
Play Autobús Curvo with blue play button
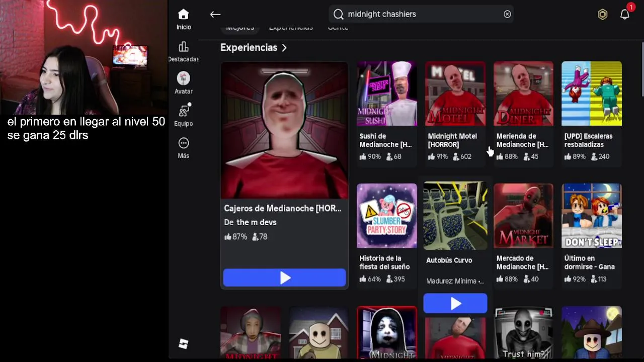455,303
